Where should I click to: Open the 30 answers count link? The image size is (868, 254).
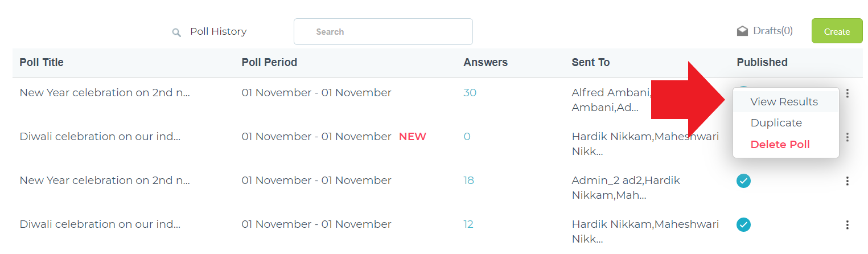(x=470, y=92)
